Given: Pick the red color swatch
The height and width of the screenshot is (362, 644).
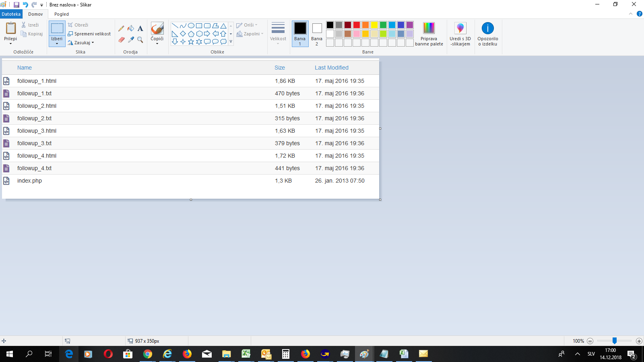Looking at the screenshot, I should (x=357, y=25).
